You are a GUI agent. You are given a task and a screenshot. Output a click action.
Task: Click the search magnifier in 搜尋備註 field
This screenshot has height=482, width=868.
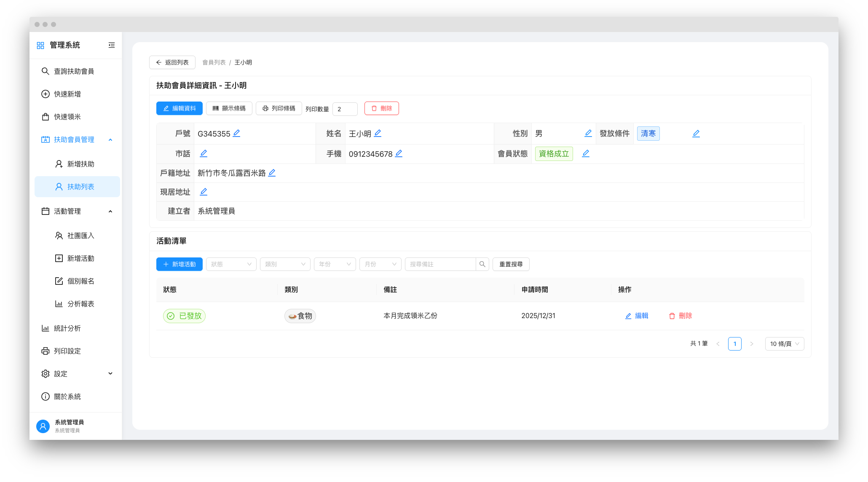click(x=482, y=264)
